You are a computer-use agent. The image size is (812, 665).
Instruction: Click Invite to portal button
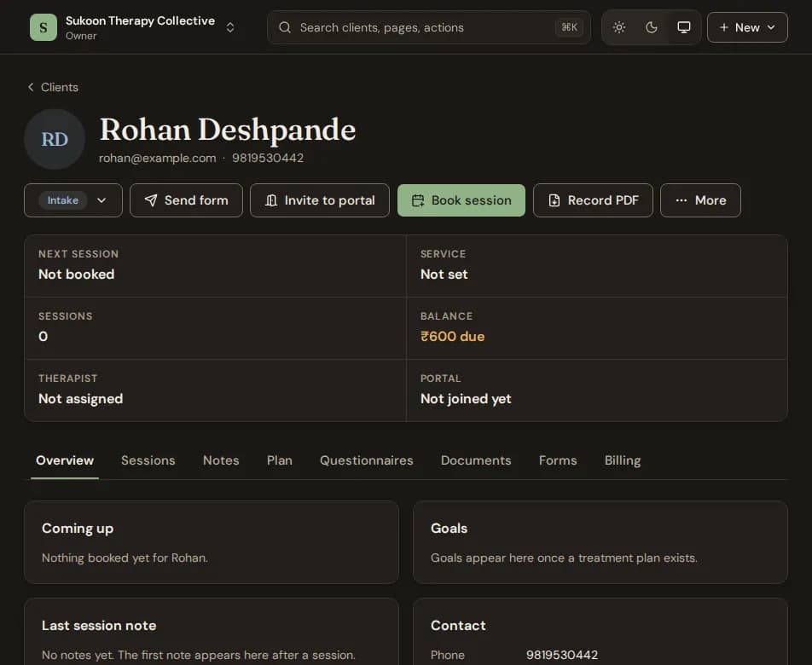pos(320,200)
